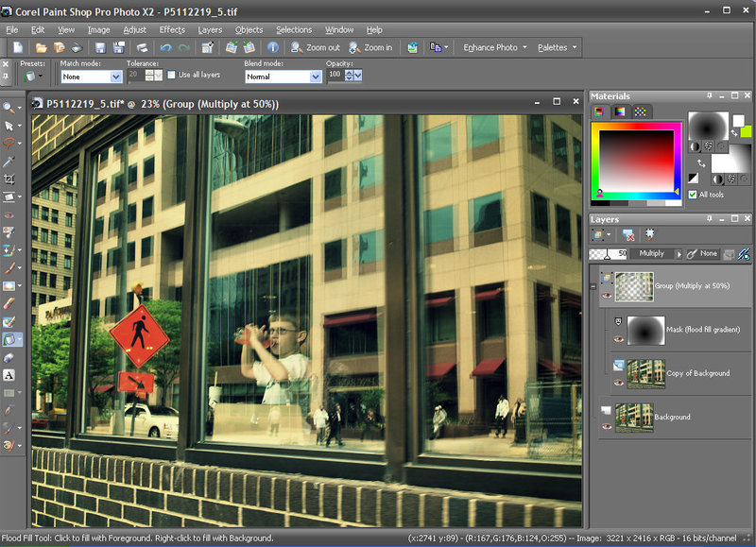This screenshot has height=547, width=756.
Task: Toggle visibility of the Background layer
Action: 607,426
